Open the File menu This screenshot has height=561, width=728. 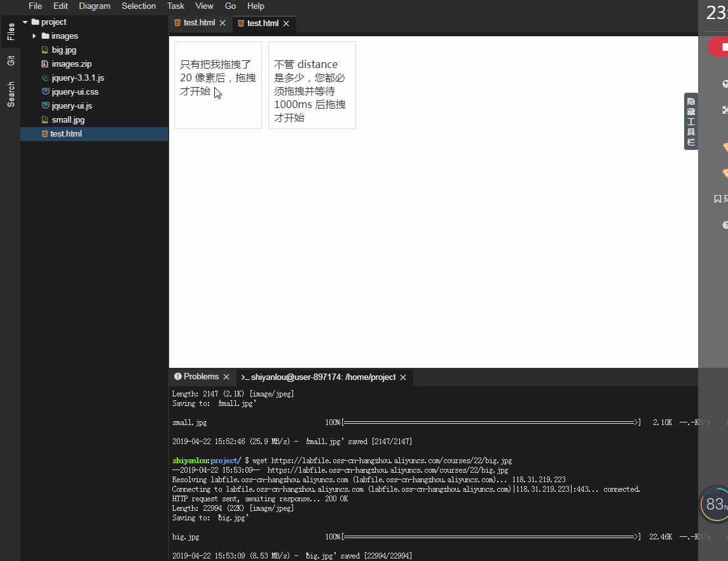[x=35, y=6]
